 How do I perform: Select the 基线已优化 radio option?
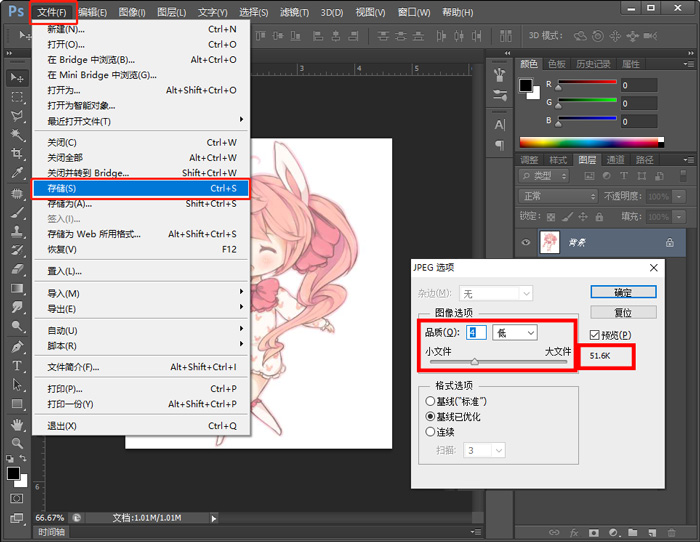point(430,417)
